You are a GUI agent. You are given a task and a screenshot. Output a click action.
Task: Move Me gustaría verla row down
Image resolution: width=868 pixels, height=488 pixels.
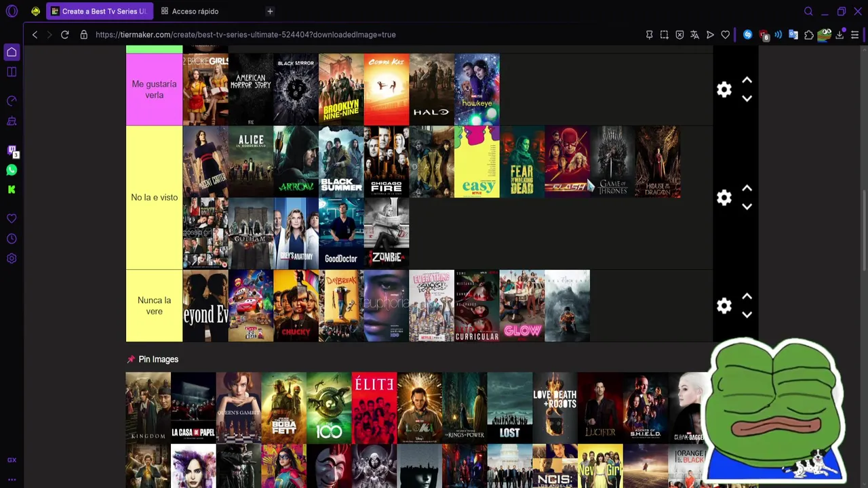pos(747,99)
